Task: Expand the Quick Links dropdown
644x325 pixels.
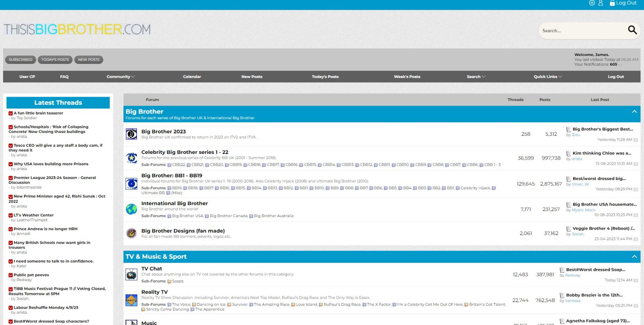Action: coord(547,77)
